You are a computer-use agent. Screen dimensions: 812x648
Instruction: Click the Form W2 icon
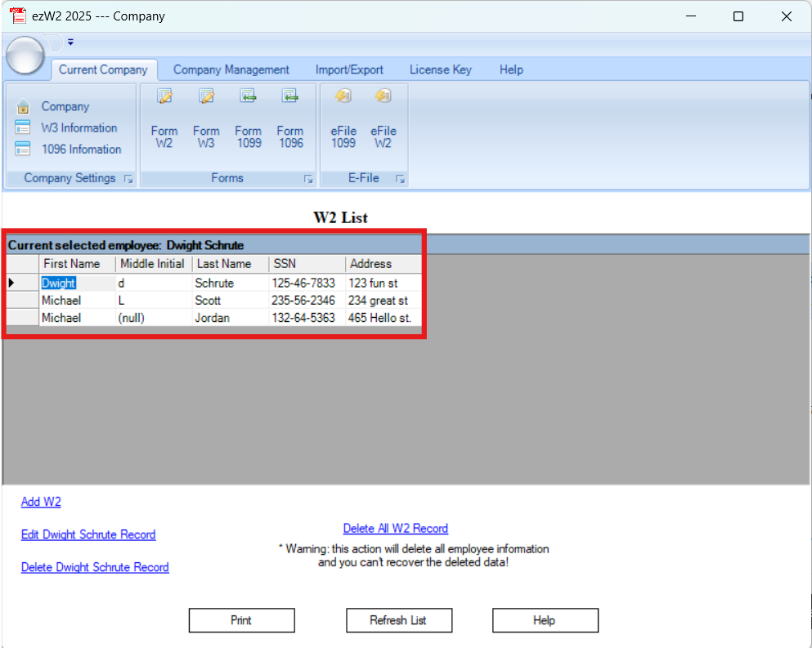(164, 97)
